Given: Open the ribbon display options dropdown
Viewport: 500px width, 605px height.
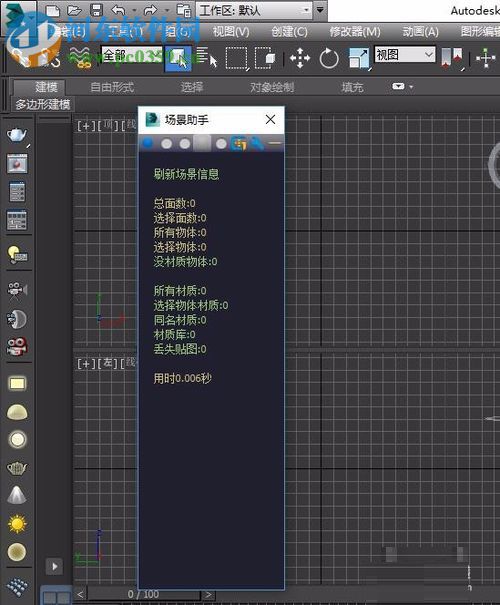Looking at the screenshot, I should click(402, 86).
